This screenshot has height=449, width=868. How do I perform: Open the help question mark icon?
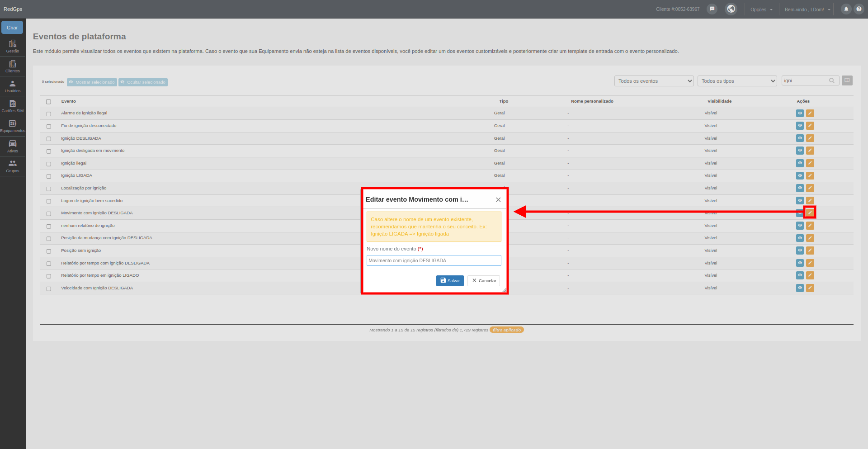859,9
